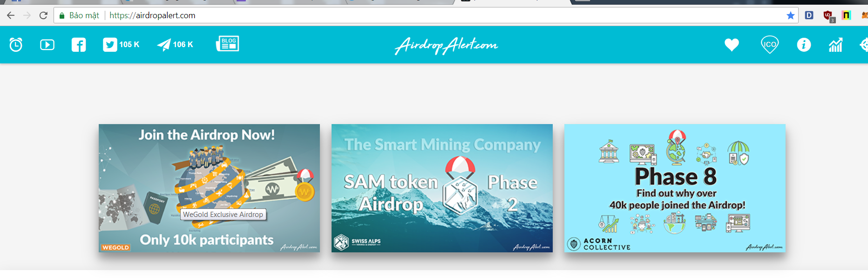
Task: Click the info circle icon
Action: point(804,45)
